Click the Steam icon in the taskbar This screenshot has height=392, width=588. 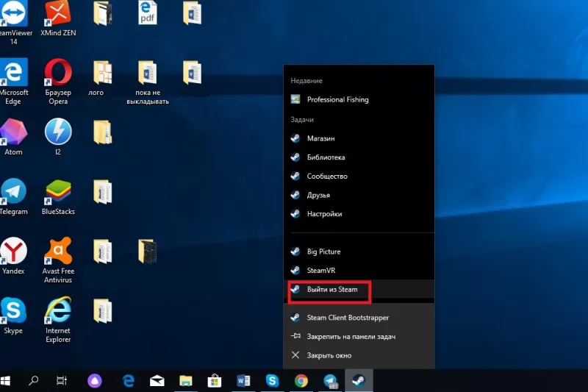pyautogui.click(x=358, y=380)
